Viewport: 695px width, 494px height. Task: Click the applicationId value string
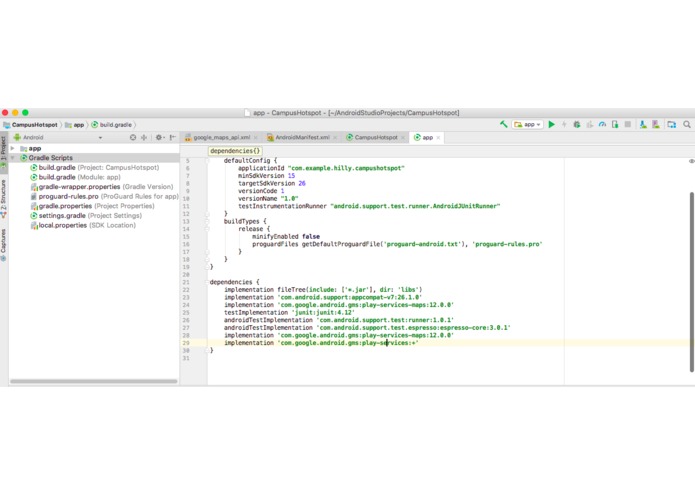pos(346,168)
